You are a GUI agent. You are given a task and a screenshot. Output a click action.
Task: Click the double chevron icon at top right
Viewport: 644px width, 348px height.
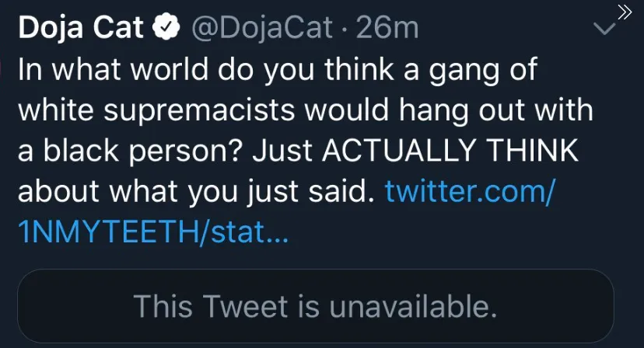coord(625,12)
